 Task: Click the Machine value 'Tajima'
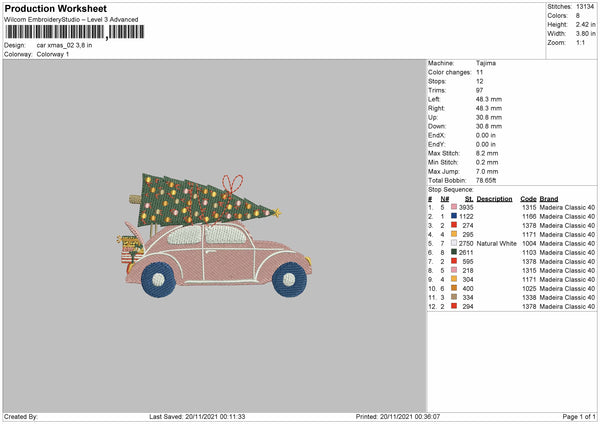click(486, 63)
